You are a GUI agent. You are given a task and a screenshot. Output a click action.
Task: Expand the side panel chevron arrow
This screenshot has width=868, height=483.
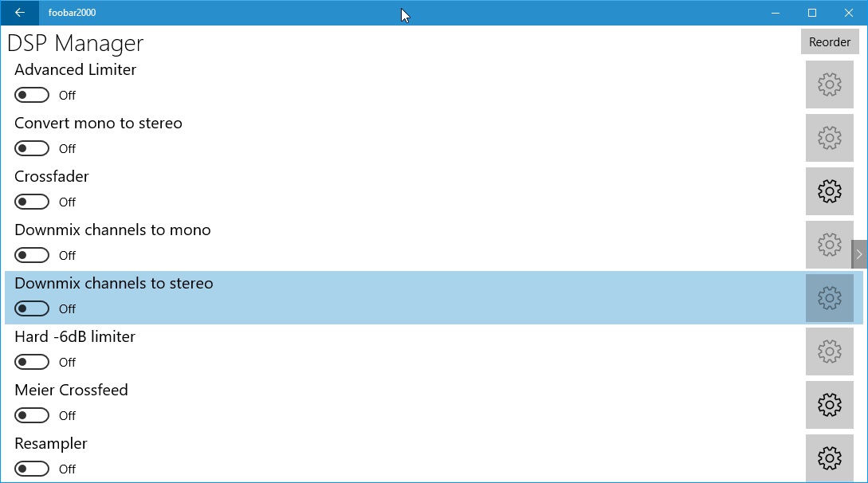click(x=859, y=254)
